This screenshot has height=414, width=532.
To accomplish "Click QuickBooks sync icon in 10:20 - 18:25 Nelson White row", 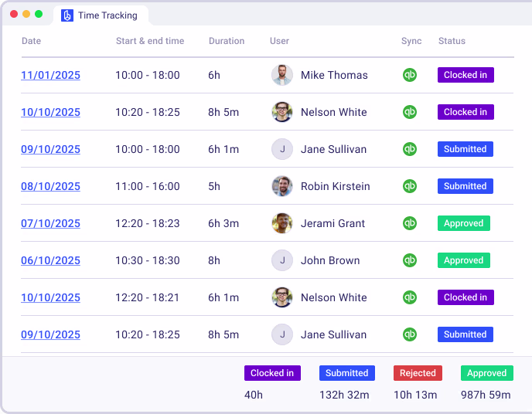I will pos(410,112).
